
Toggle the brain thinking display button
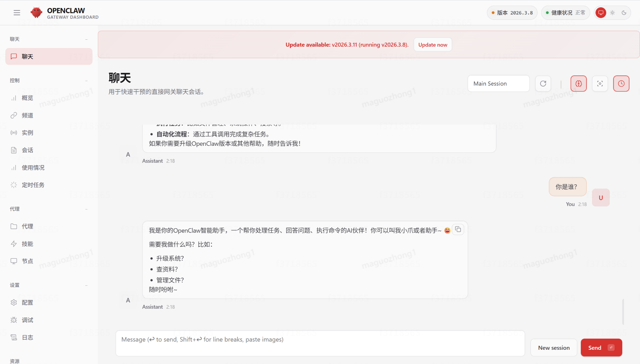pyautogui.click(x=578, y=84)
